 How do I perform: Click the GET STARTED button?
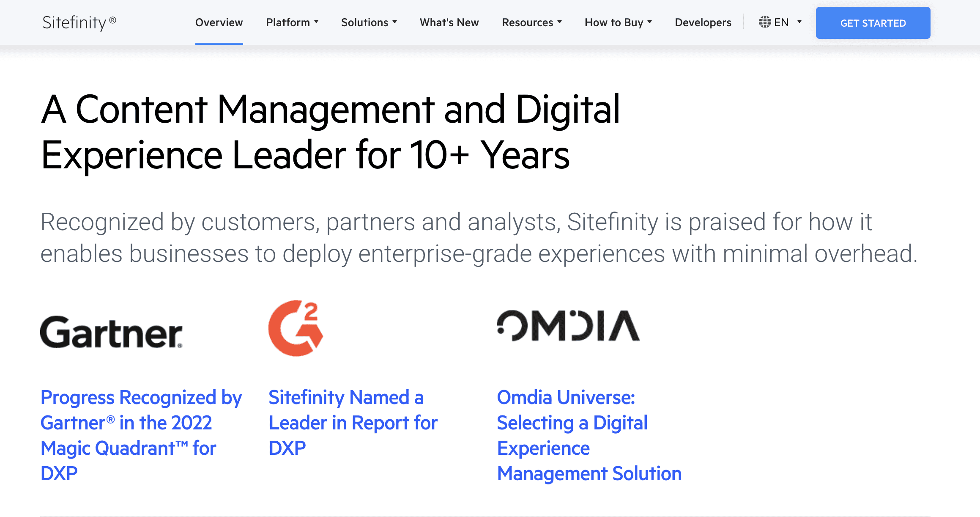pos(873,23)
